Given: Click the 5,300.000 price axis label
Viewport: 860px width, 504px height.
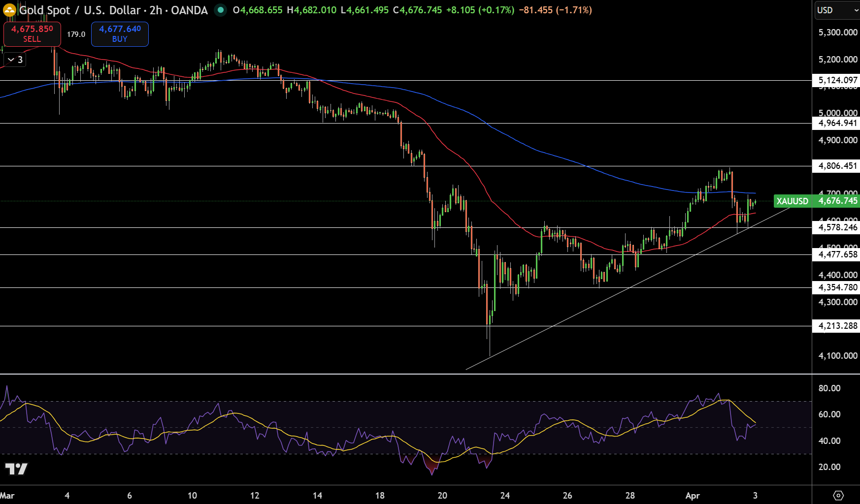Looking at the screenshot, I should coord(838,32).
